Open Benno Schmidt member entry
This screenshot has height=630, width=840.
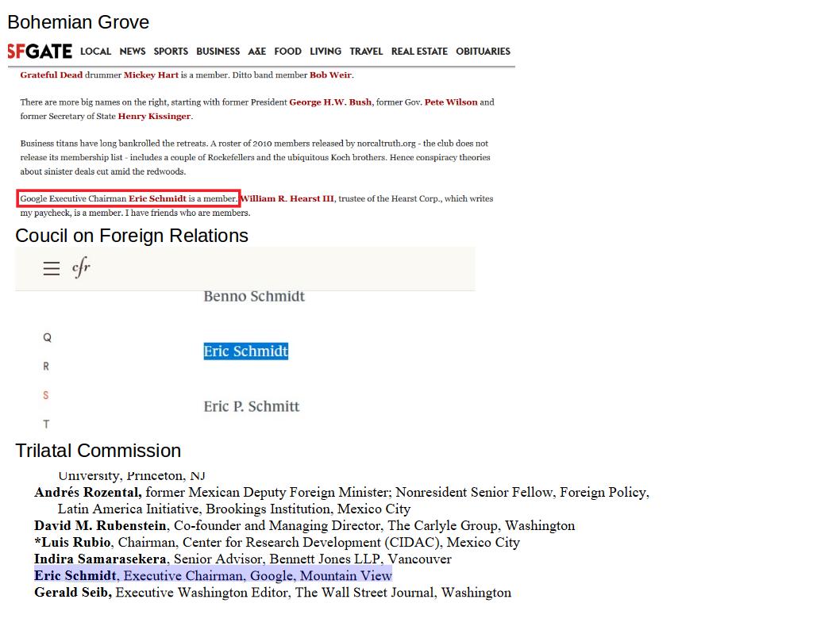[254, 297]
